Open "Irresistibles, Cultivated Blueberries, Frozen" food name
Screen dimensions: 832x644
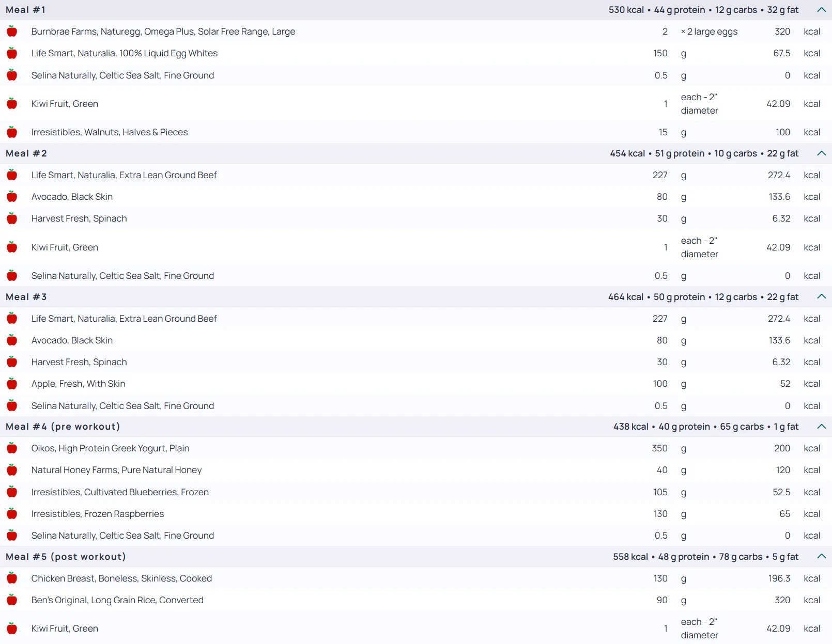coord(120,492)
